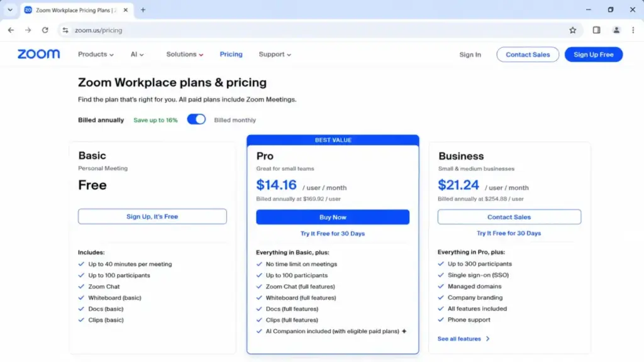Close the Zoom Workplace Pricing tab

(126, 10)
